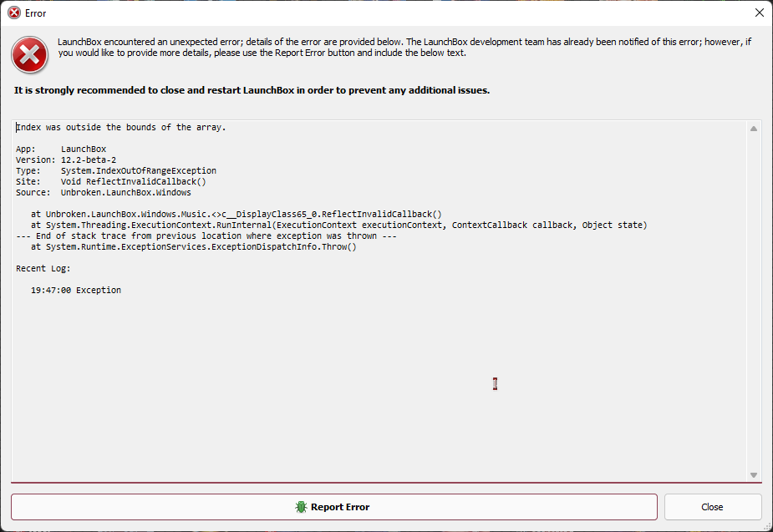773x532 pixels.
Task: Click the scrollbar up arrow
Action: [x=754, y=129]
